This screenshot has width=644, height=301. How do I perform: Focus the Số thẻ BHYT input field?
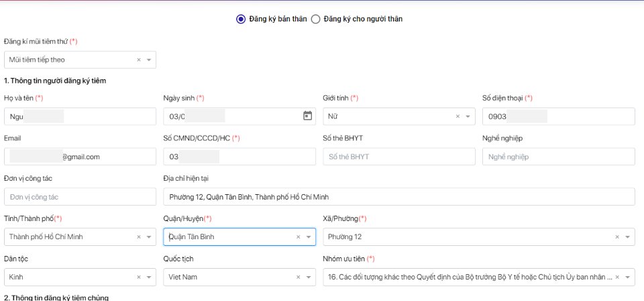[398, 157]
